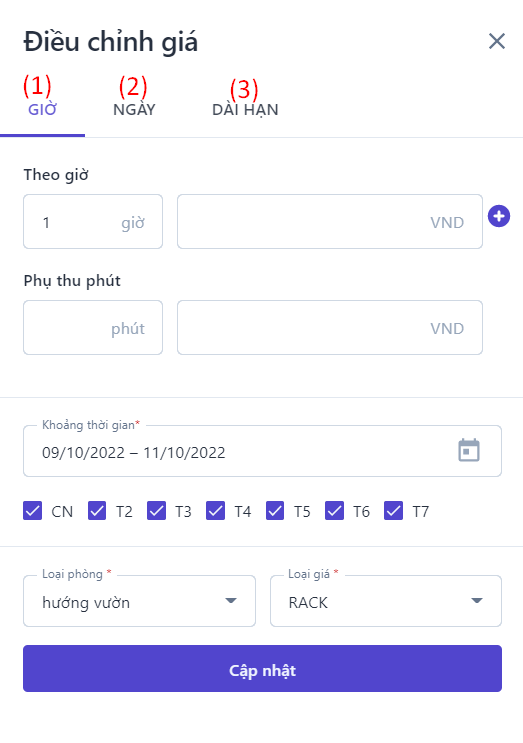Toggle the T5 day checkbox
Image resolution: width=523 pixels, height=743 pixels.
(x=275, y=511)
